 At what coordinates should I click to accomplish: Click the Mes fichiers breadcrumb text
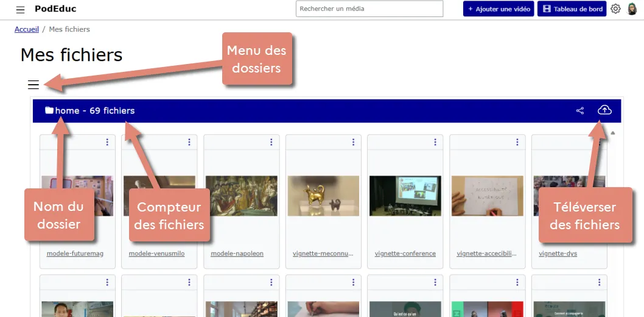click(69, 29)
